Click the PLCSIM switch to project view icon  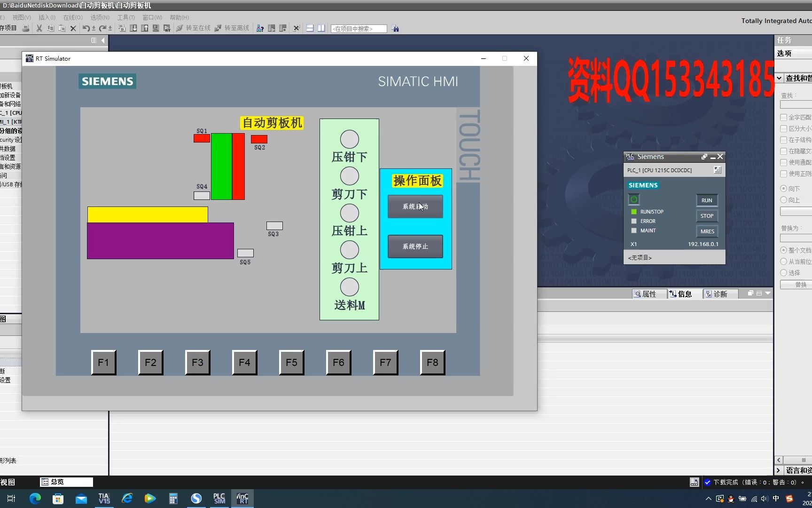[718, 170]
